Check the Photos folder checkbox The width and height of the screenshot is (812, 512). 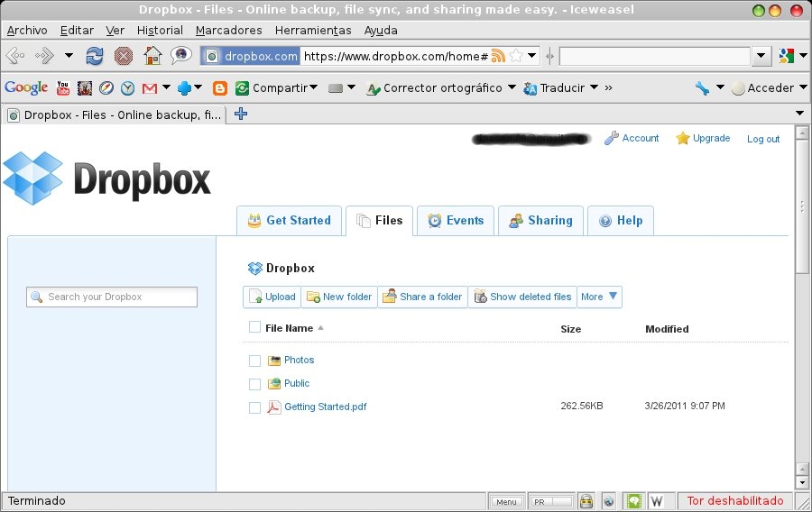pyautogui.click(x=254, y=361)
